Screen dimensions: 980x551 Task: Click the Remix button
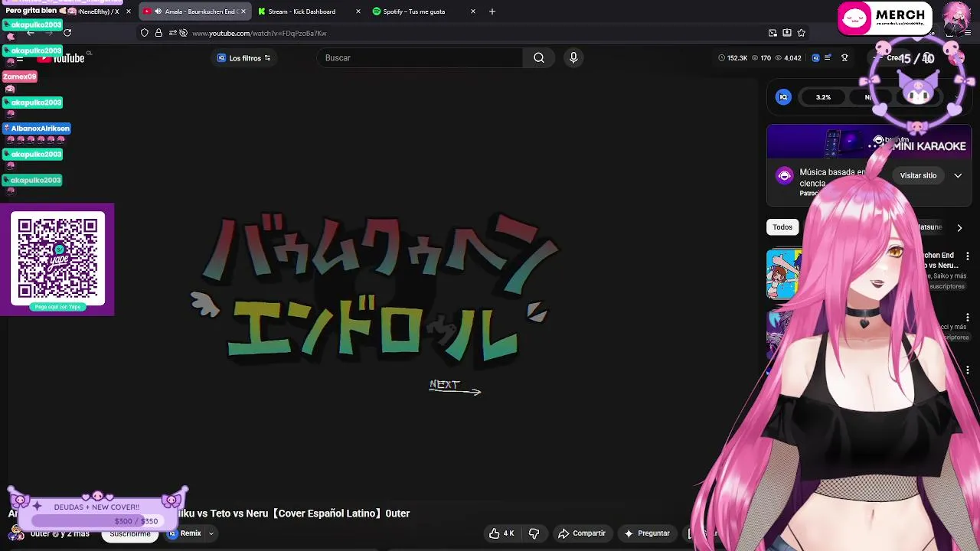pyautogui.click(x=185, y=533)
